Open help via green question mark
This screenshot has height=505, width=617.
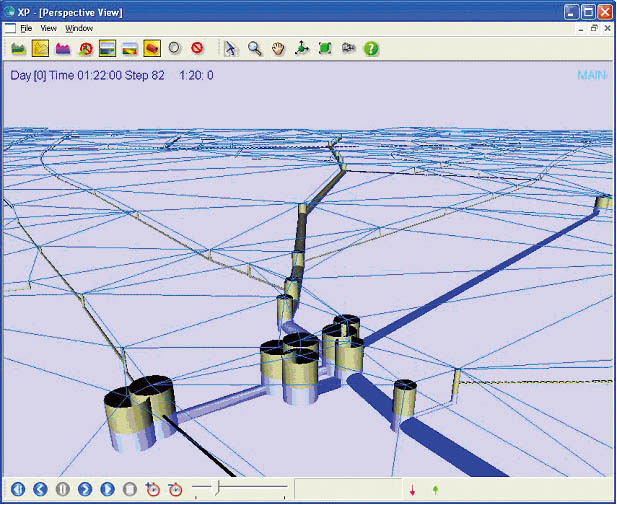click(371, 48)
